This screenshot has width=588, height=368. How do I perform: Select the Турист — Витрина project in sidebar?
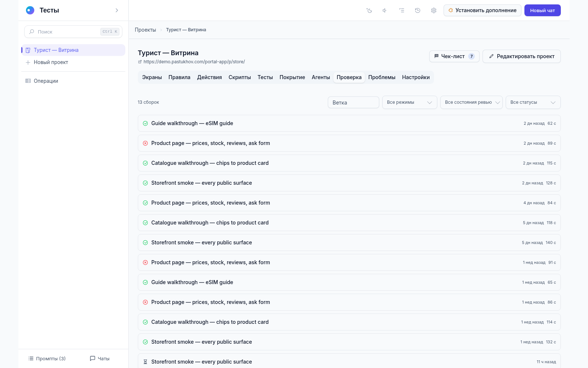73,50
